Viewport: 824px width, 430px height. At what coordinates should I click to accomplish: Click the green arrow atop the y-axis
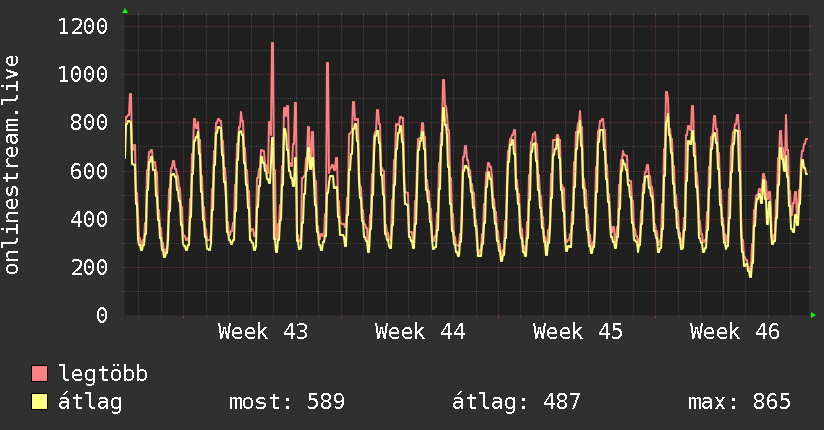(125, 11)
